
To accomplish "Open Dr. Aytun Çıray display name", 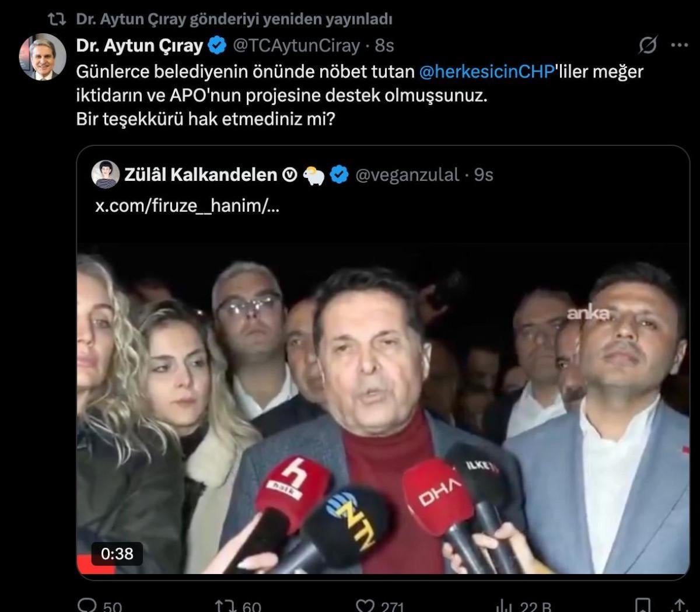I will (x=139, y=46).
